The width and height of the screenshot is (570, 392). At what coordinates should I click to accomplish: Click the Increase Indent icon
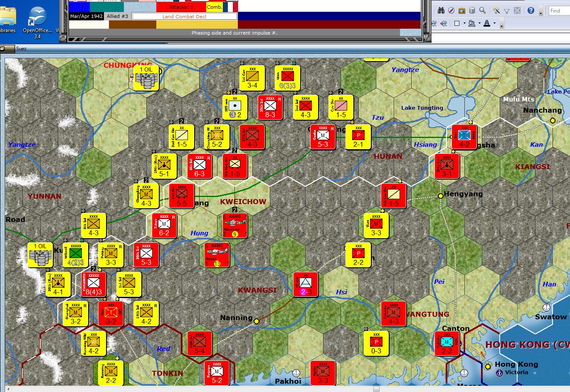tap(444, 23)
